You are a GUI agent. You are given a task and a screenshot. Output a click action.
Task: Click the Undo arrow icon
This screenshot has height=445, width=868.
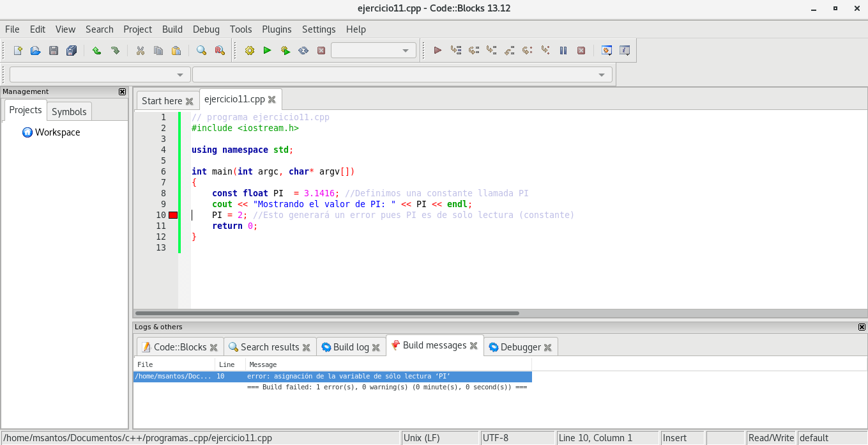(x=96, y=51)
